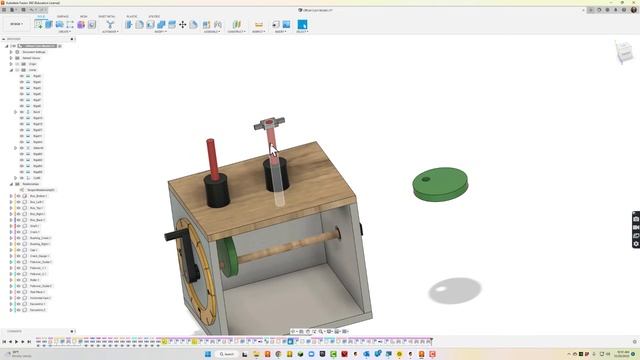Expand the Document Settings tree node
This screenshot has height=360, width=640.
pyautogui.click(x=11, y=52)
